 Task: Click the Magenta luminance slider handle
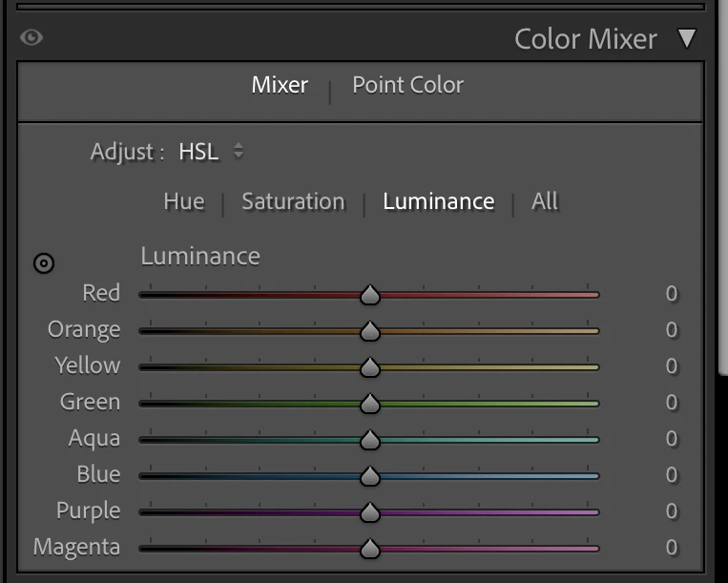(x=370, y=550)
